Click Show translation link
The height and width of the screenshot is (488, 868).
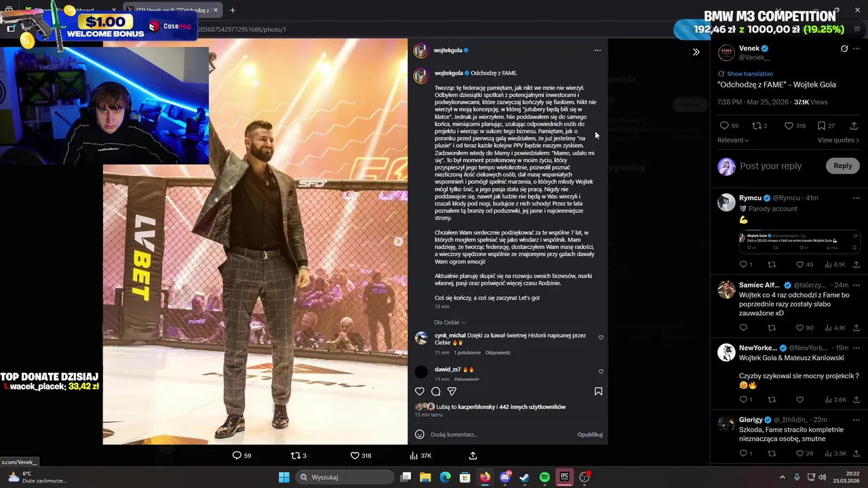(x=749, y=74)
